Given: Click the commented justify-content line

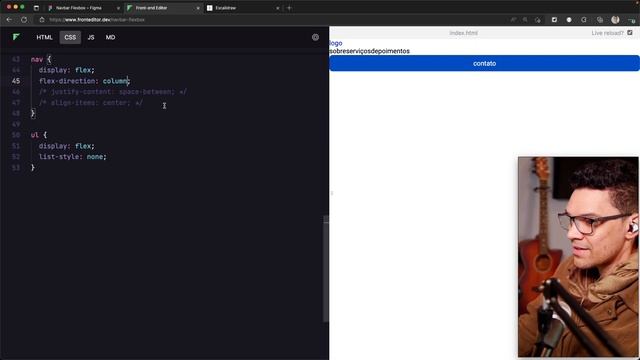Looking at the screenshot, I should pos(113,92).
